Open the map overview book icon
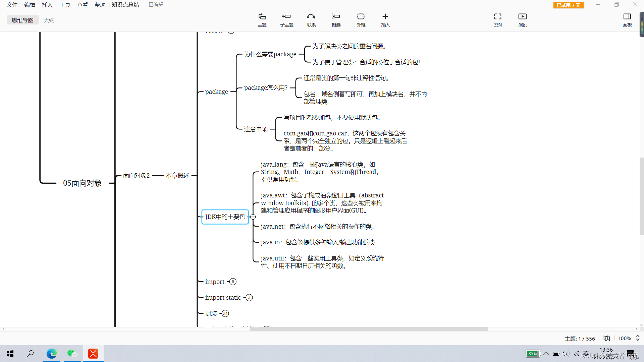Screen dimensions: 644x362 [x=607, y=338]
